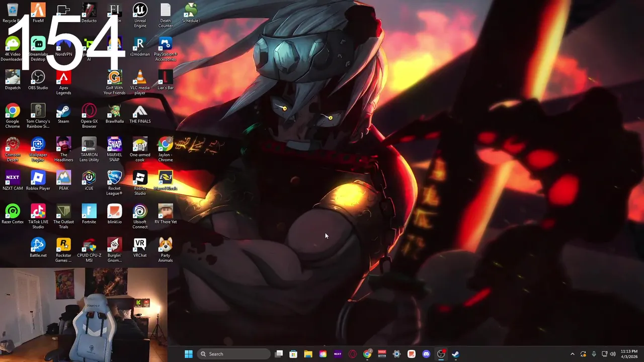Select the Battle.net desktop shortcut
This screenshot has height=362, width=644.
click(38, 248)
